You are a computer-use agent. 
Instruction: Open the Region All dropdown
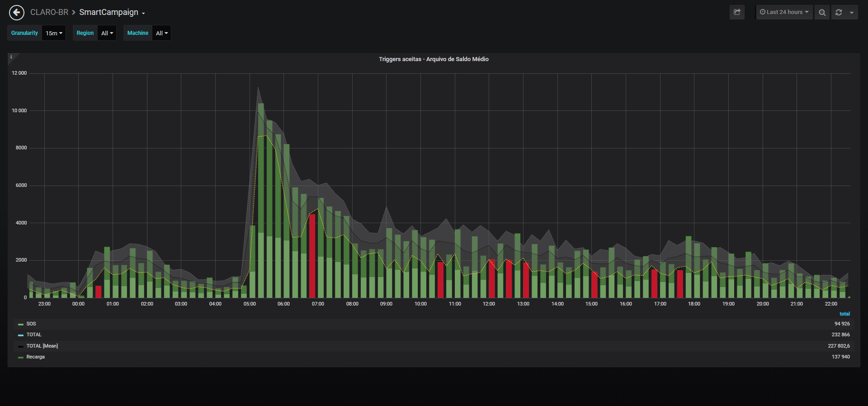107,33
